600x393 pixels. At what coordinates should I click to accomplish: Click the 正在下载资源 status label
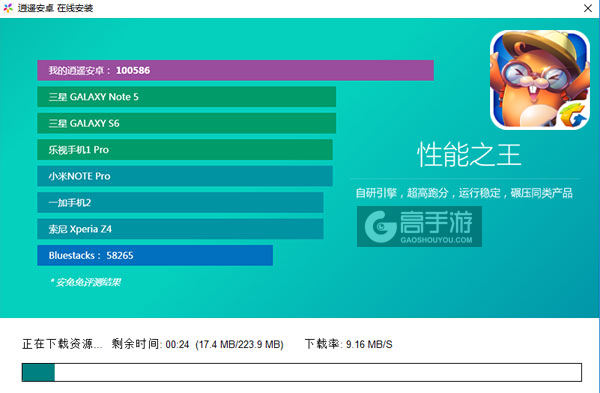coord(62,344)
